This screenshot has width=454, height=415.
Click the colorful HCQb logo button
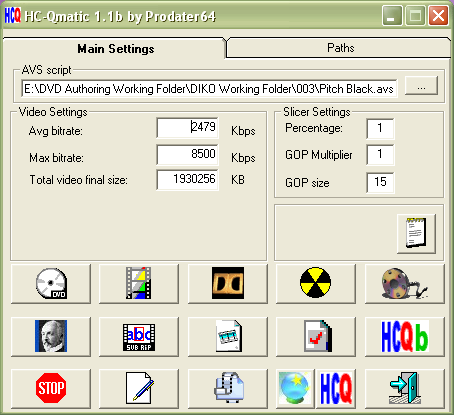click(405, 337)
